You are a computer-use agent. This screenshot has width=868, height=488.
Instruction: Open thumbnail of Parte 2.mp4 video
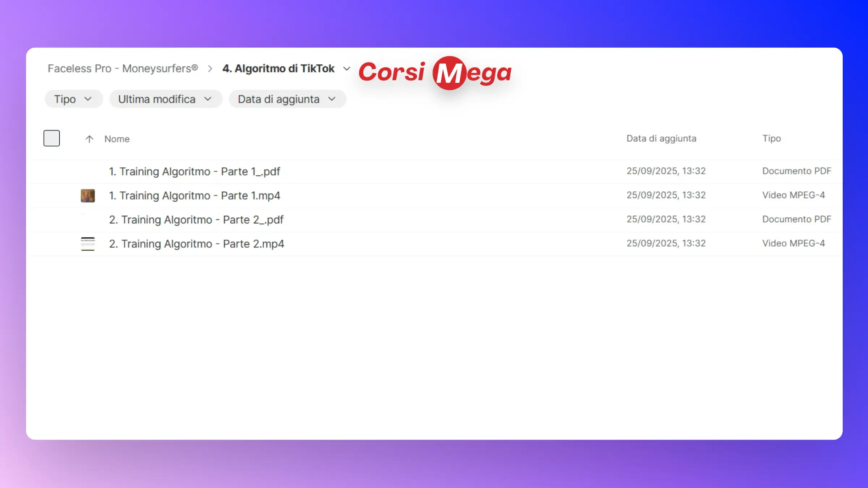click(88, 244)
